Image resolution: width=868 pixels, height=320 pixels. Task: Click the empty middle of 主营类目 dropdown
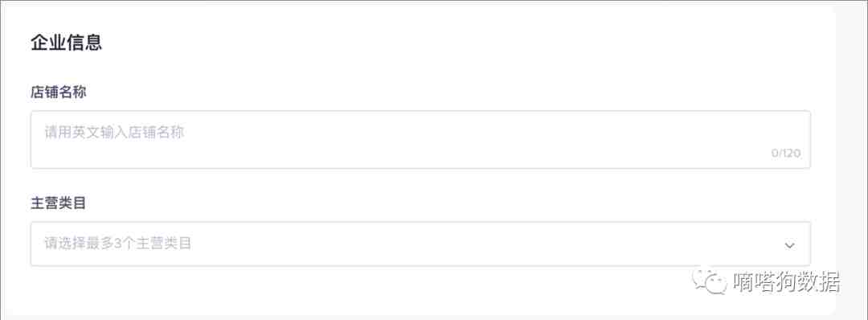[x=470, y=244]
